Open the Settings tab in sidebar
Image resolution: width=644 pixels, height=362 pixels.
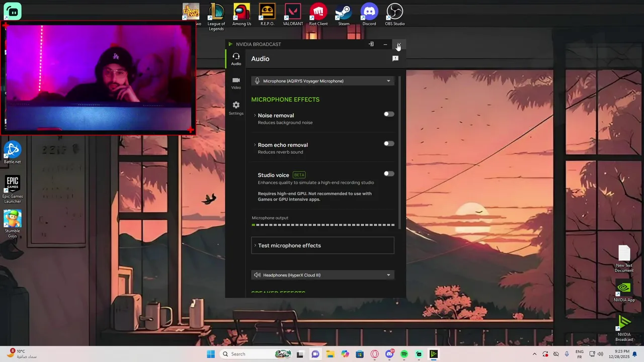(x=236, y=108)
